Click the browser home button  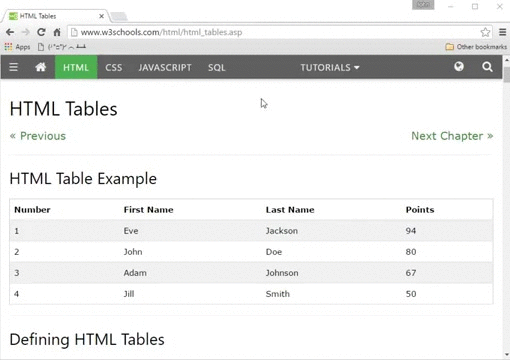pos(57,32)
